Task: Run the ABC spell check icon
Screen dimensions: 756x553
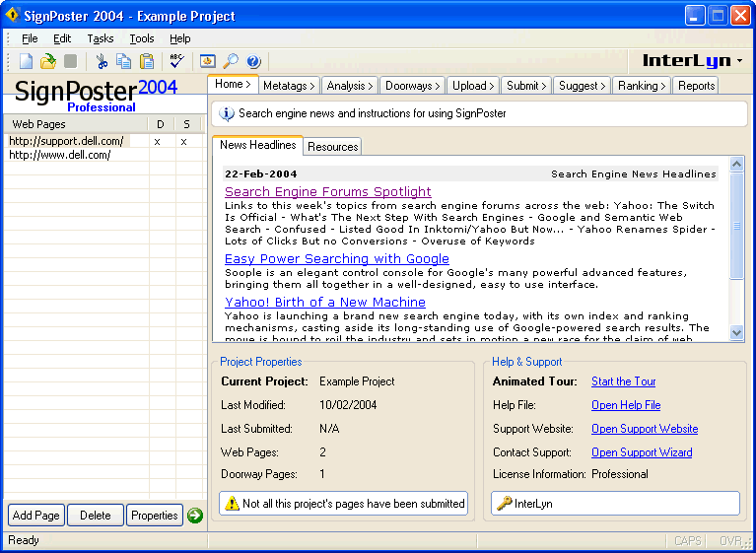Action: [x=177, y=61]
